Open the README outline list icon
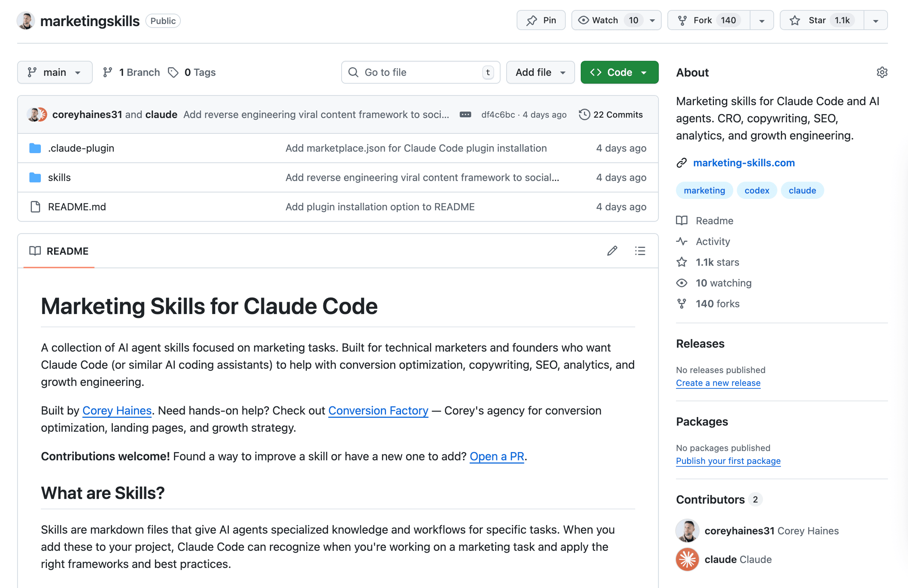 [x=640, y=251]
